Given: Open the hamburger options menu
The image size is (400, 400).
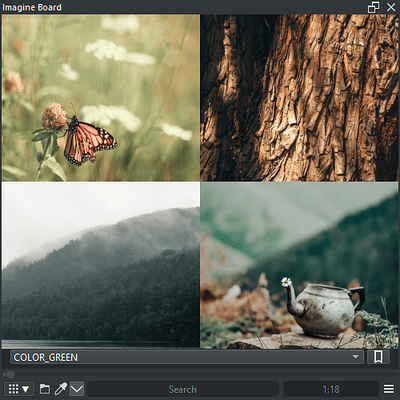Looking at the screenshot, I should (389, 389).
